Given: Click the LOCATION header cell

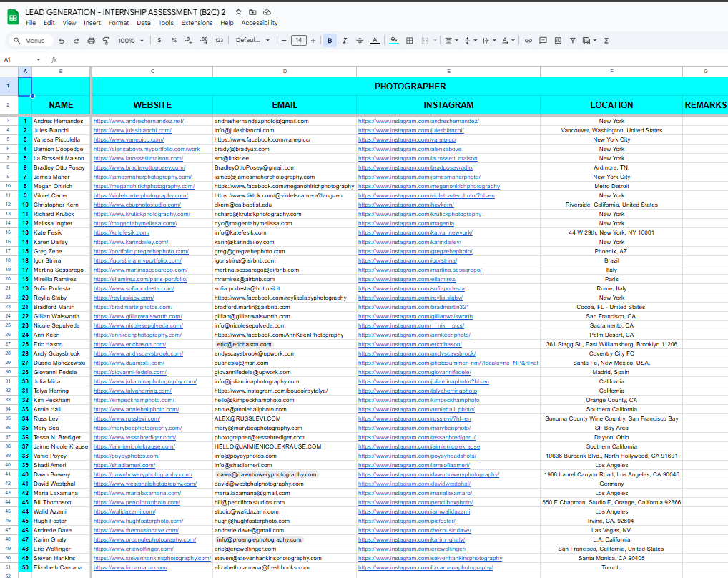Looking at the screenshot, I should [x=611, y=105].
